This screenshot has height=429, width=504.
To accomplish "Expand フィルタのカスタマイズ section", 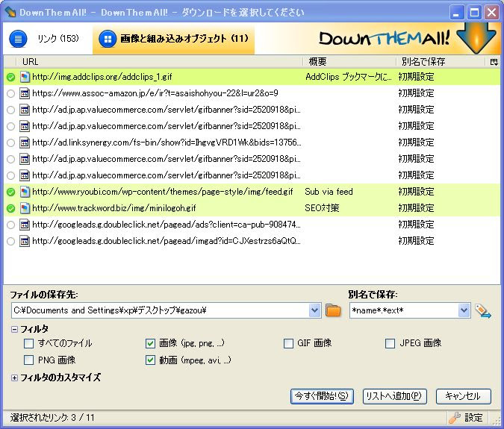I will pyautogui.click(x=14, y=378).
